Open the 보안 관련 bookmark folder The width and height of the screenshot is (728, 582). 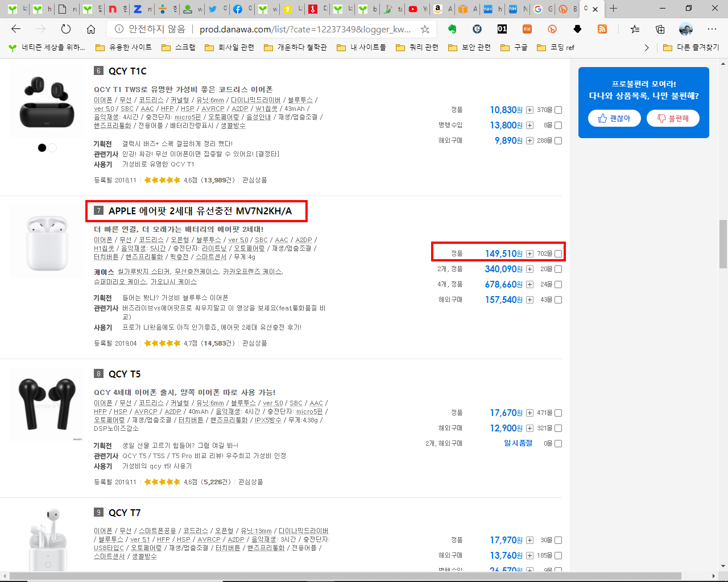pos(469,47)
